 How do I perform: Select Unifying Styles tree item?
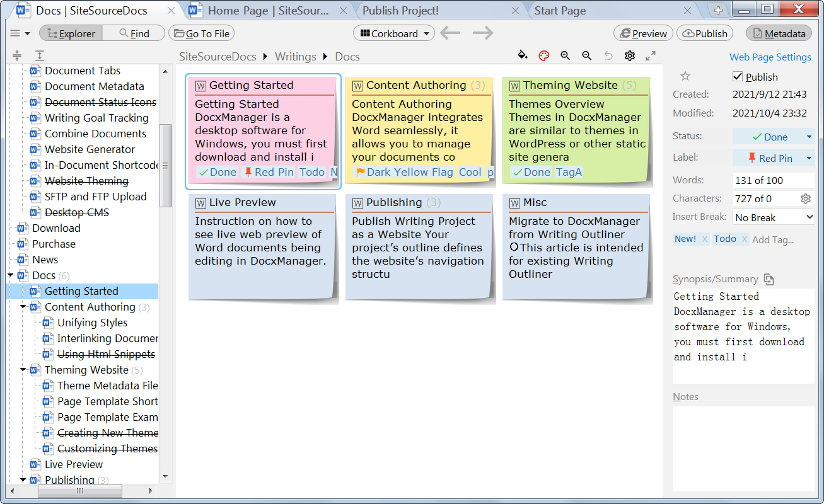click(x=92, y=323)
